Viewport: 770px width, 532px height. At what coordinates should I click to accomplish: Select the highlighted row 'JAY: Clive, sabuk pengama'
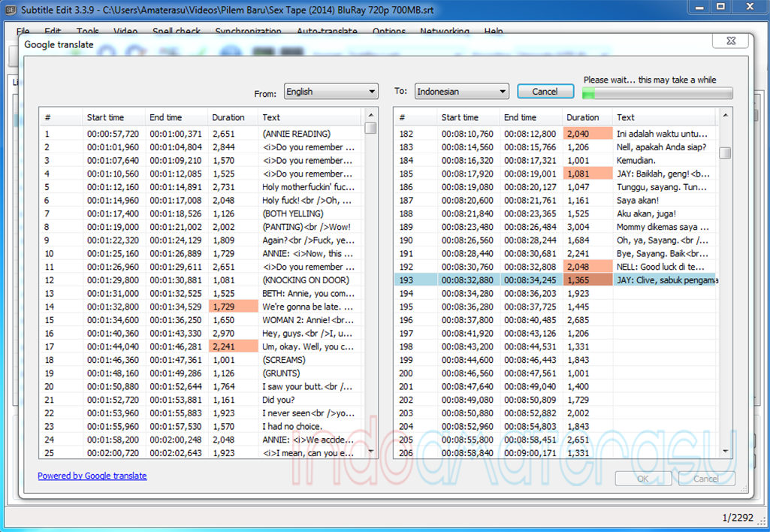557,280
